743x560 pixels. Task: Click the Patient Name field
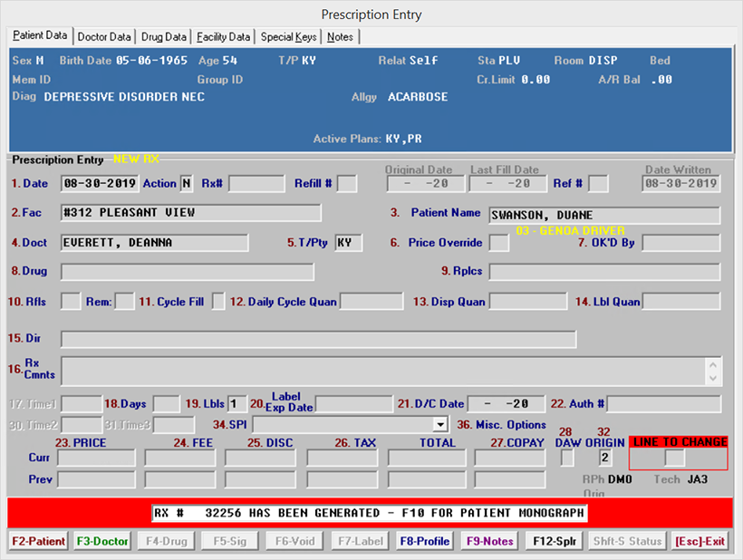pos(604,216)
